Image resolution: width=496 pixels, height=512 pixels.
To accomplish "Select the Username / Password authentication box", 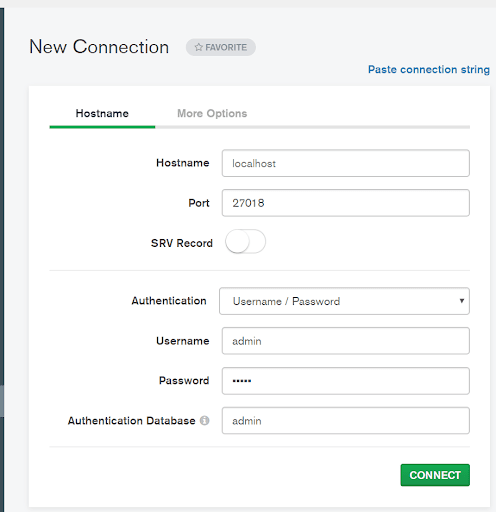I will (344, 301).
